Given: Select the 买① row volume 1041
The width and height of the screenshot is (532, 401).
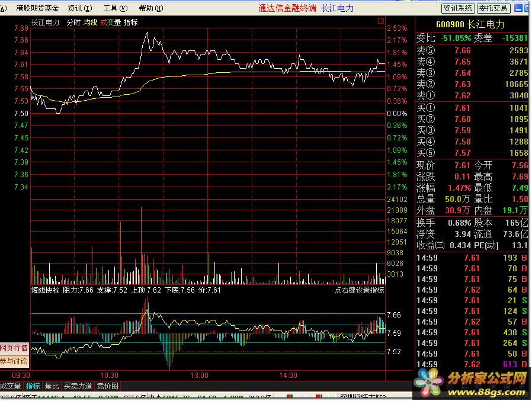Looking at the screenshot, I should point(519,108).
